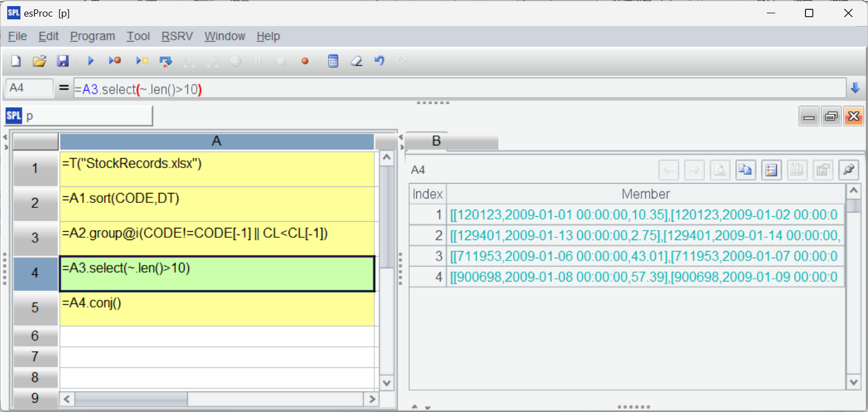868x412 pixels.
Task: Clear cell values with the eraser icon
Action: 357,61
